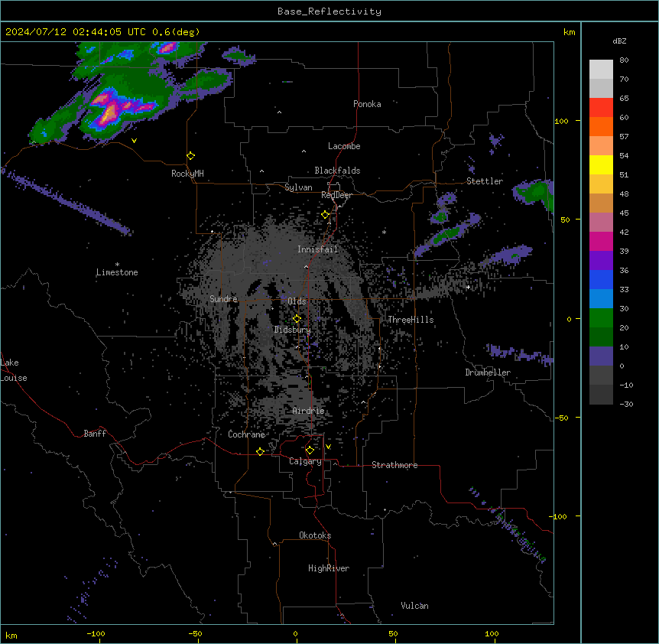Click the bright yellow swatch in the legend
659x644 pixels.
pos(601,164)
